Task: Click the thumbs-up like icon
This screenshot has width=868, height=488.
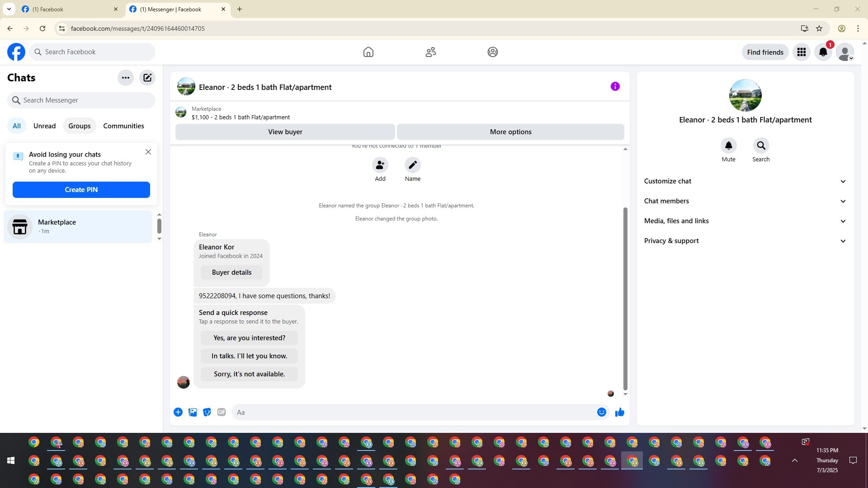Action: point(619,412)
